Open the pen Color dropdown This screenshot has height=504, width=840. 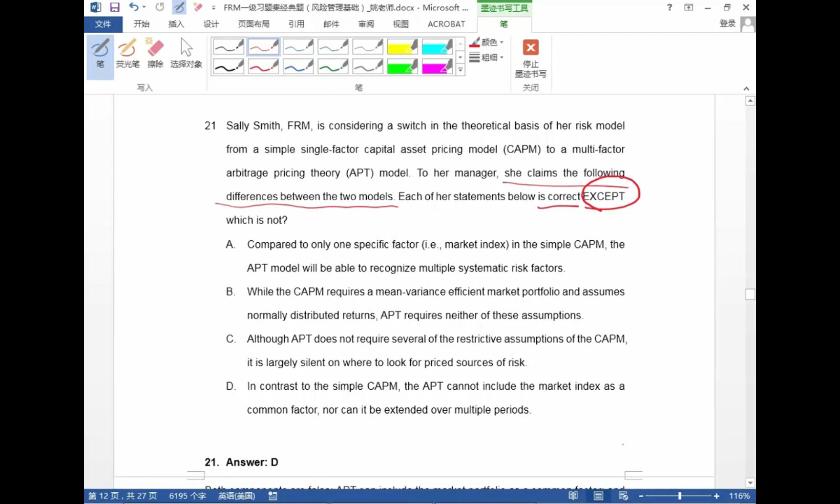click(487, 42)
